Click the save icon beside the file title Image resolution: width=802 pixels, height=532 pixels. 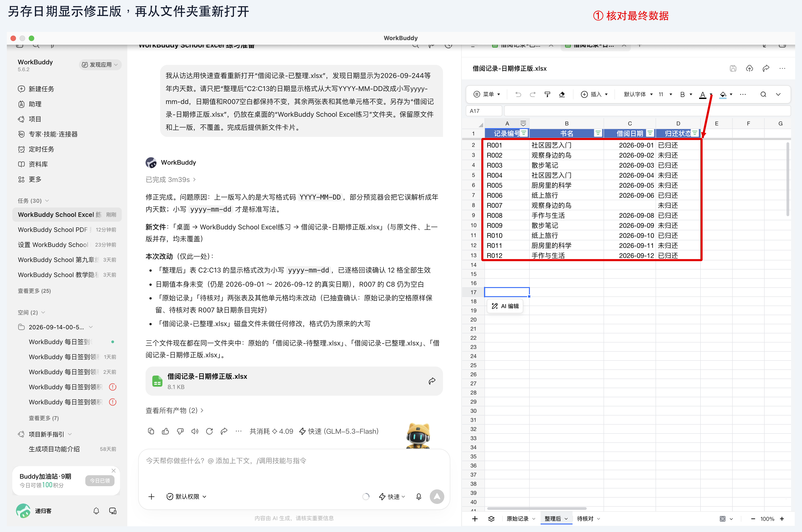pyautogui.click(x=733, y=69)
